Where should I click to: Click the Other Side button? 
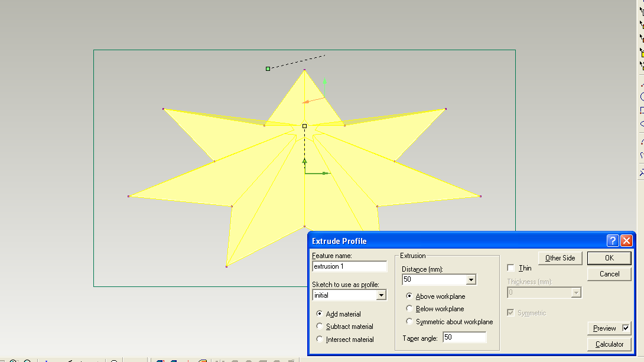560,258
